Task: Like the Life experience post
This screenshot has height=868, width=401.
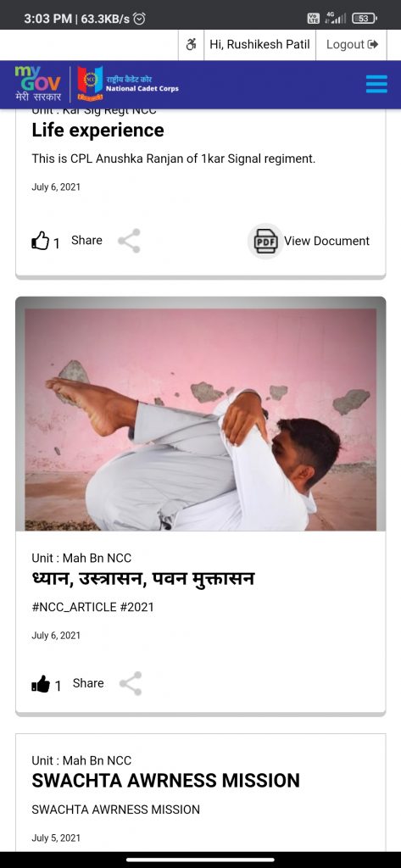Action: (x=40, y=242)
